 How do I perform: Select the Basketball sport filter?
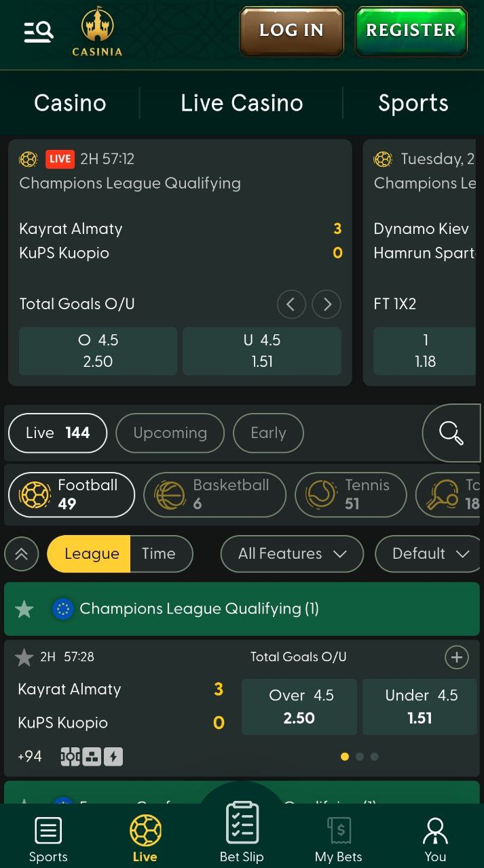coord(215,494)
